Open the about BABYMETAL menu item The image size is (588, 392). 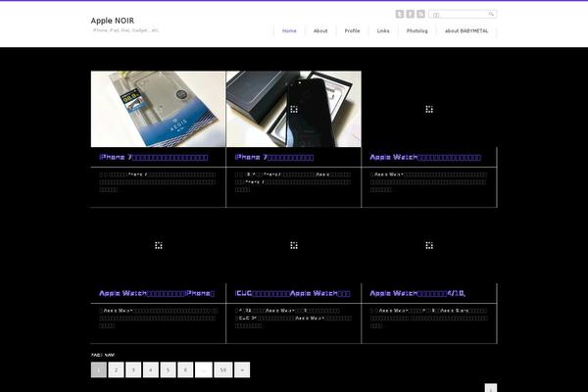coord(466,30)
